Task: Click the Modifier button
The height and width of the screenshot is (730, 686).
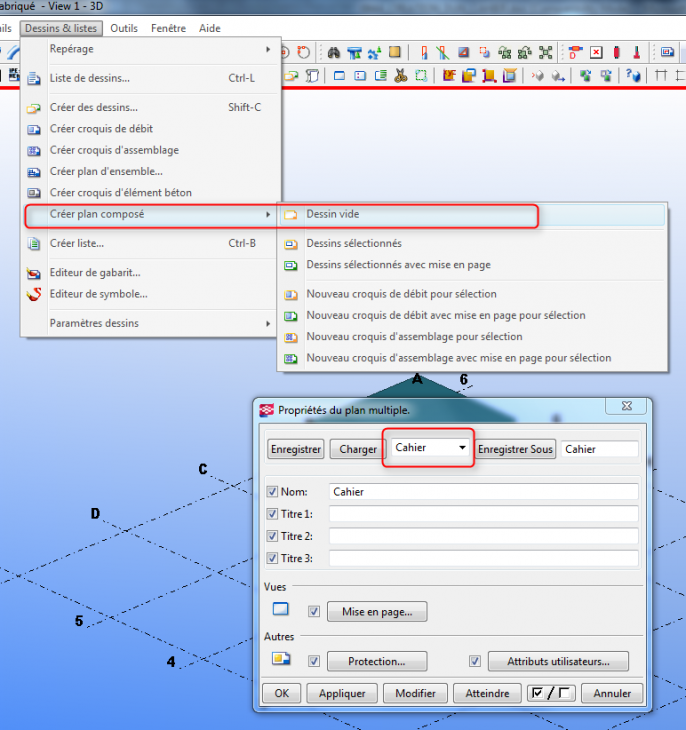Action: (415, 693)
